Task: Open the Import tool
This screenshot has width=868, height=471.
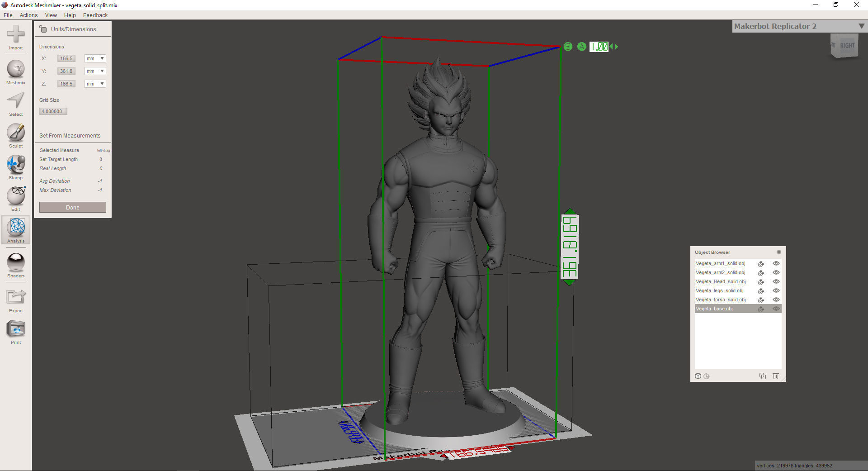Action: (x=16, y=38)
